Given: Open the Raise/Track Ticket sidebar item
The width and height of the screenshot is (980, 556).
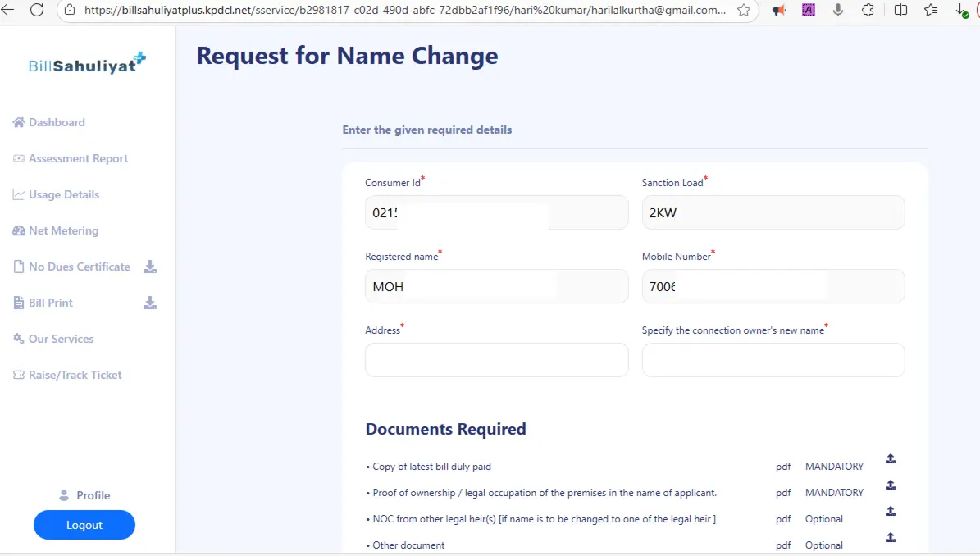Looking at the screenshot, I should [75, 375].
